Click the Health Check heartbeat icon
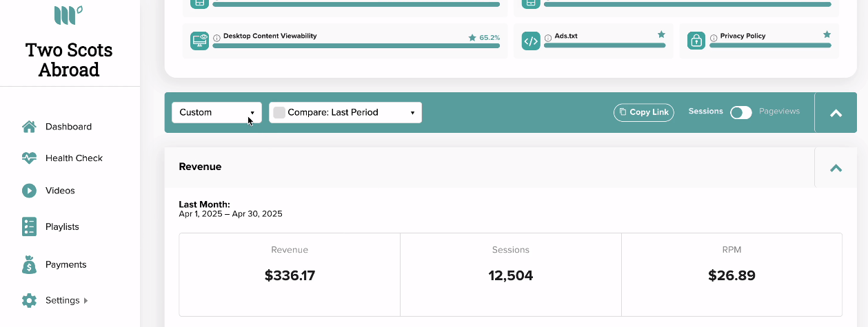The width and height of the screenshot is (868, 327). click(x=29, y=158)
